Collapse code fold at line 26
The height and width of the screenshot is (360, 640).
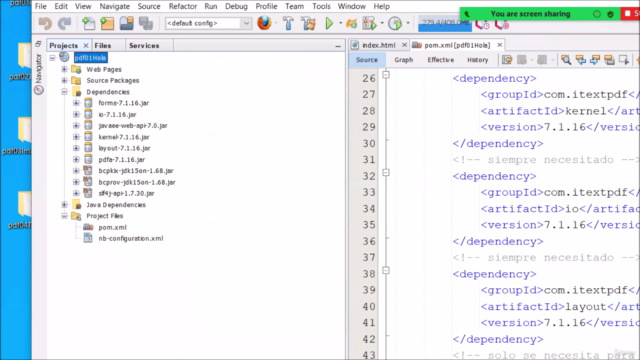(x=386, y=75)
